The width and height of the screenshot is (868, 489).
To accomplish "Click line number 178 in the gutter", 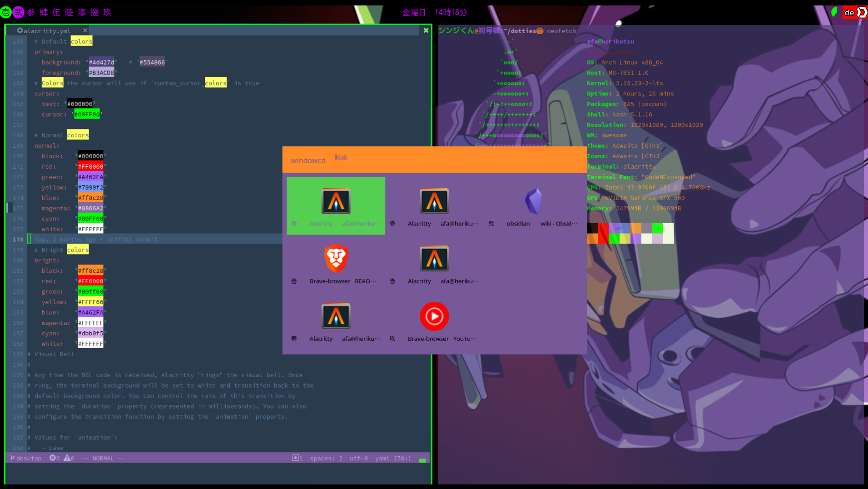I will [x=18, y=240].
